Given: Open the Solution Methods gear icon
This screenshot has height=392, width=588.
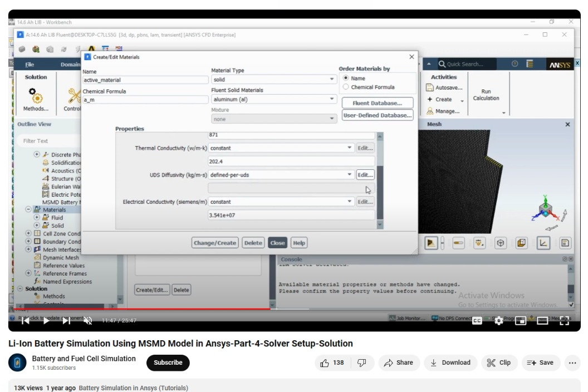Looking at the screenshot, I should (36, 95).
